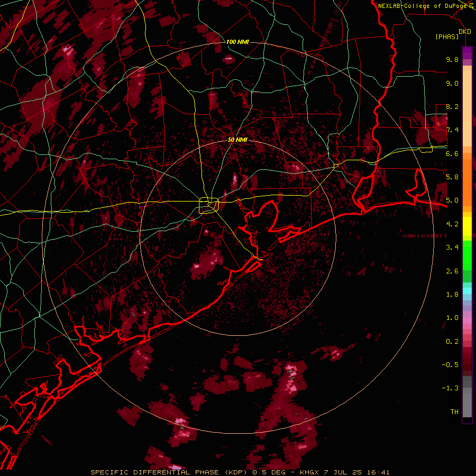Click the cyan segment of the color bar
This screenshot has width=476, height=476.
(467, 291)
